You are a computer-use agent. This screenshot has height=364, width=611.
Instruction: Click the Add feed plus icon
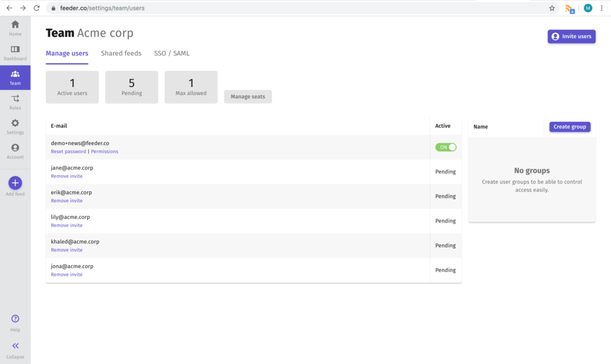click(x=15, y=183)
